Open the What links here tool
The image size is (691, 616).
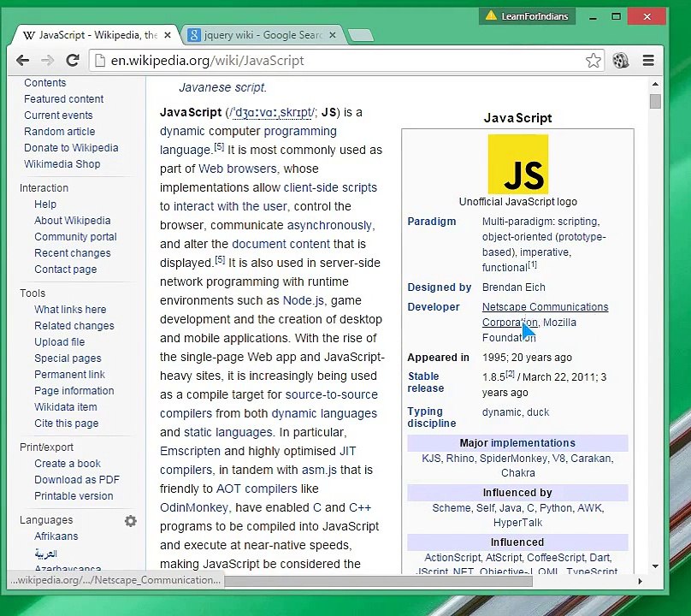click(x=70, y=310)
